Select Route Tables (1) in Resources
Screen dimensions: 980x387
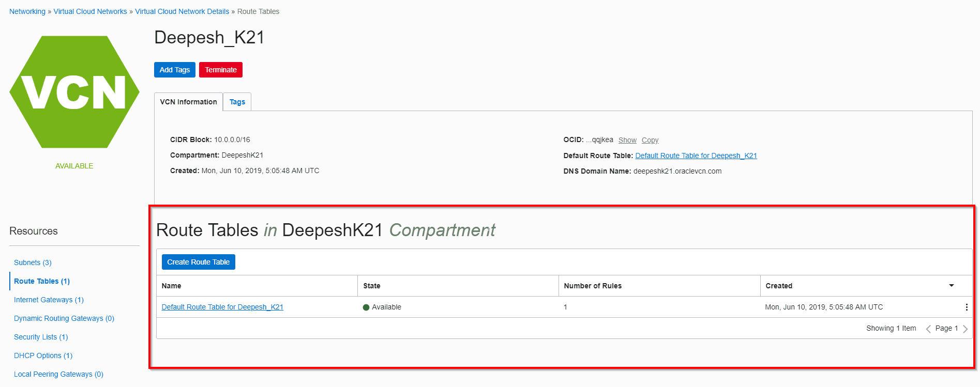[42, 281]
